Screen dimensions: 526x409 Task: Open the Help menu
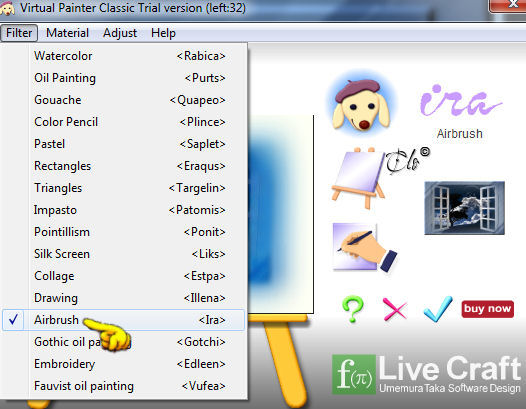tap(163, 33)
